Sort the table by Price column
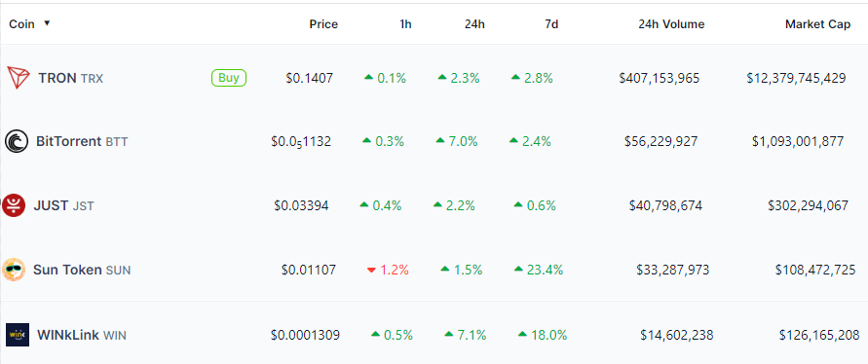 coord(323,24)
